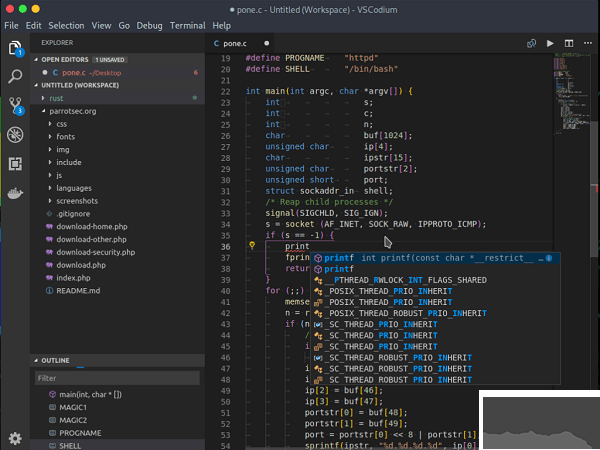The width and height of the screenshot is (600, 450).
Task: Open the Selection menu
Action: 66,26
